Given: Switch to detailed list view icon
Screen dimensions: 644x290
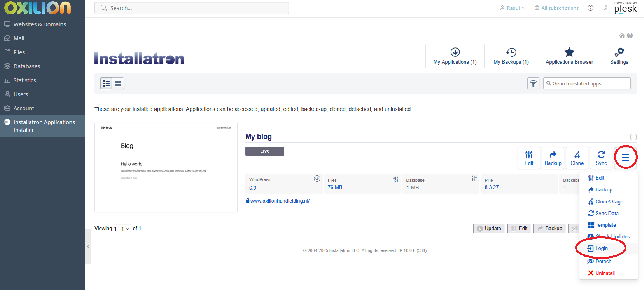Looking at the screenshot, I should click(x=107, y=83).
